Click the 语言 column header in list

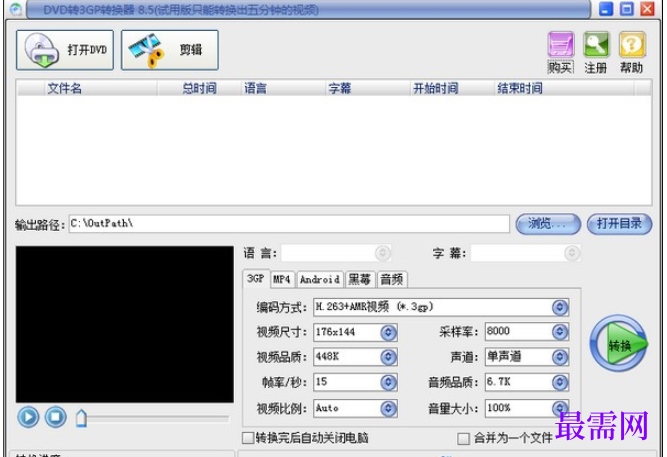pos(283,89)
